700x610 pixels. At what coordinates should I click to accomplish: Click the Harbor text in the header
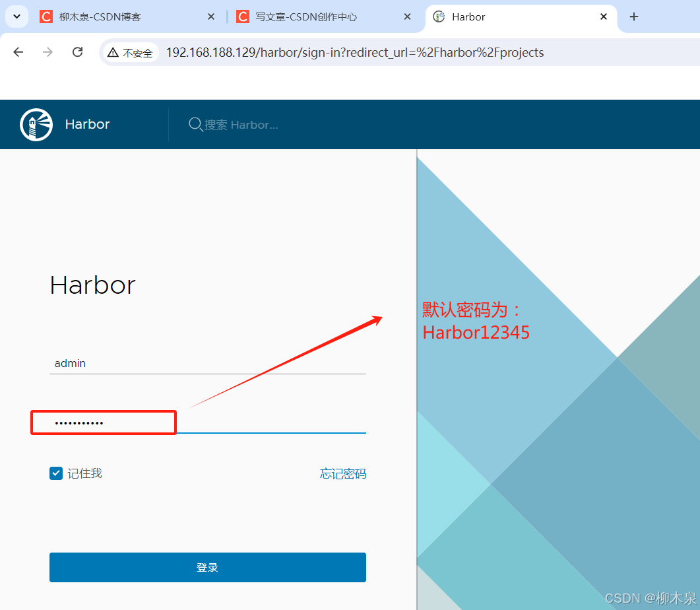(x=87, y=124)
